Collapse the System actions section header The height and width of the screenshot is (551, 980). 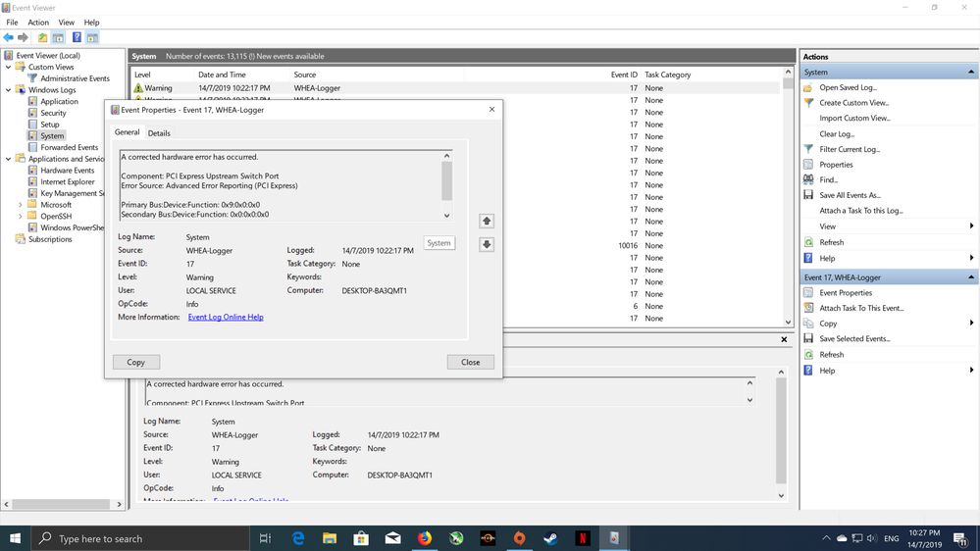pos(970,72)
